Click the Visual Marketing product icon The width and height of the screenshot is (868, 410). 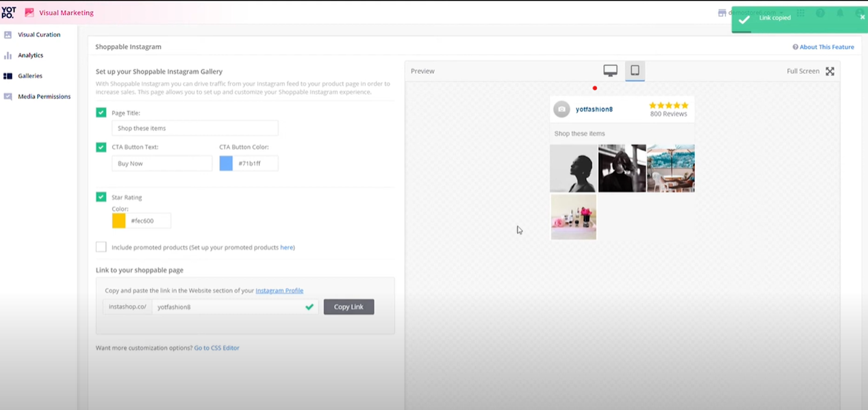coord(29,13)
